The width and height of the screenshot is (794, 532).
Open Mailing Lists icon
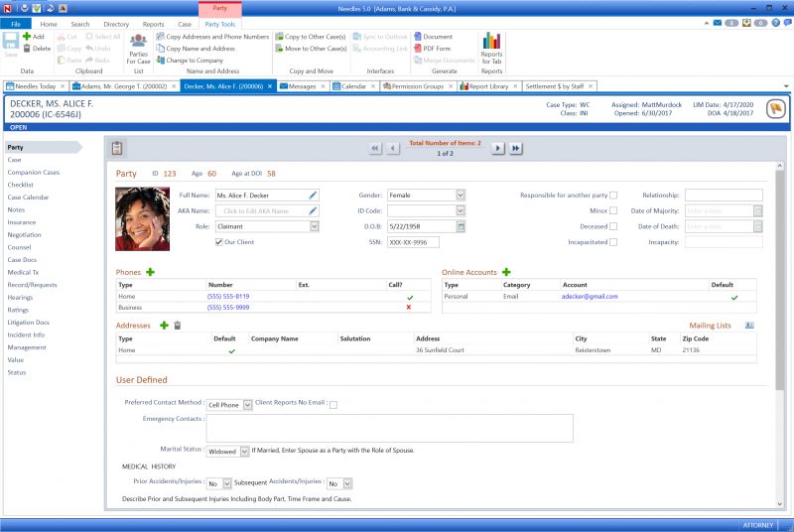(749, 326)
